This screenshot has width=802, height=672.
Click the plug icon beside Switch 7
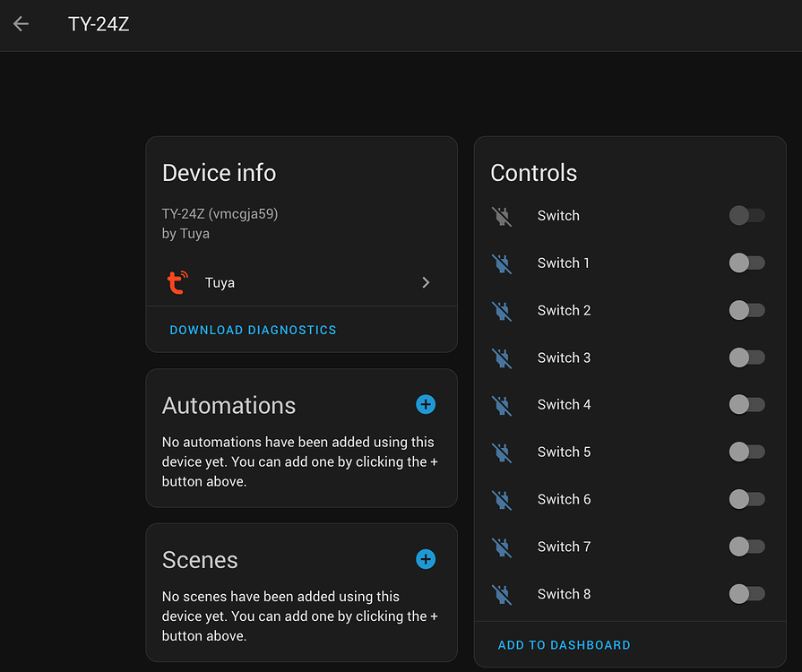(502, 547)
